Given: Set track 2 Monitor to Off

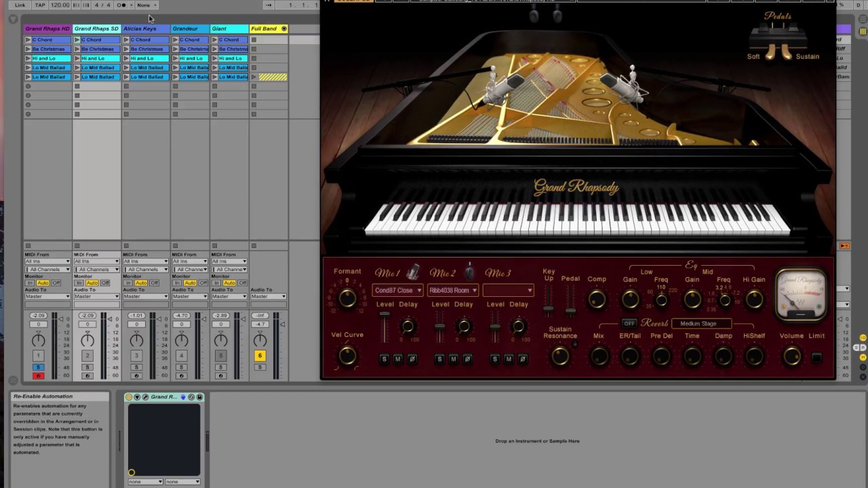Looking at the screenshot, I should click(x=105, y=283).
